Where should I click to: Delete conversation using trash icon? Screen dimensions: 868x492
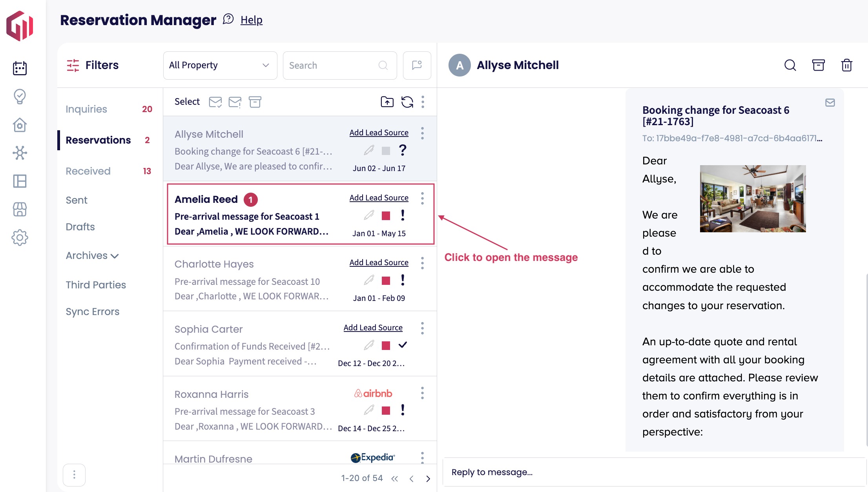click(846, 65)
